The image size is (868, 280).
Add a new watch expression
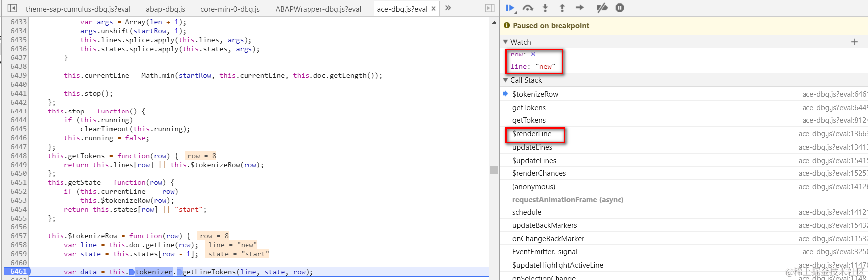tap(854, 42)
